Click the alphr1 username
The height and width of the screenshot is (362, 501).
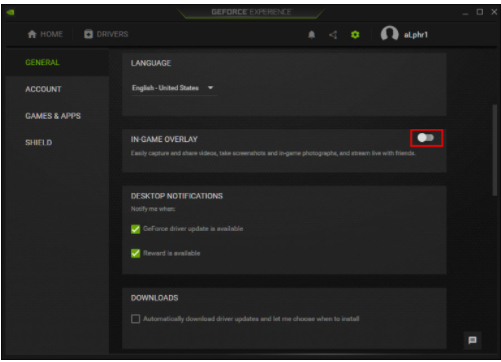(x=416, y=35)
